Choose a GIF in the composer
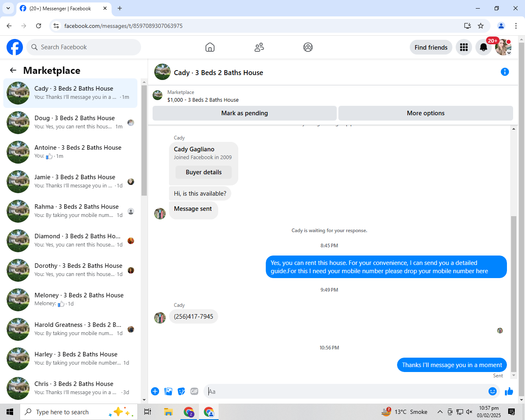525x420 pixels. pyautogui.click(x=194, y=391)
